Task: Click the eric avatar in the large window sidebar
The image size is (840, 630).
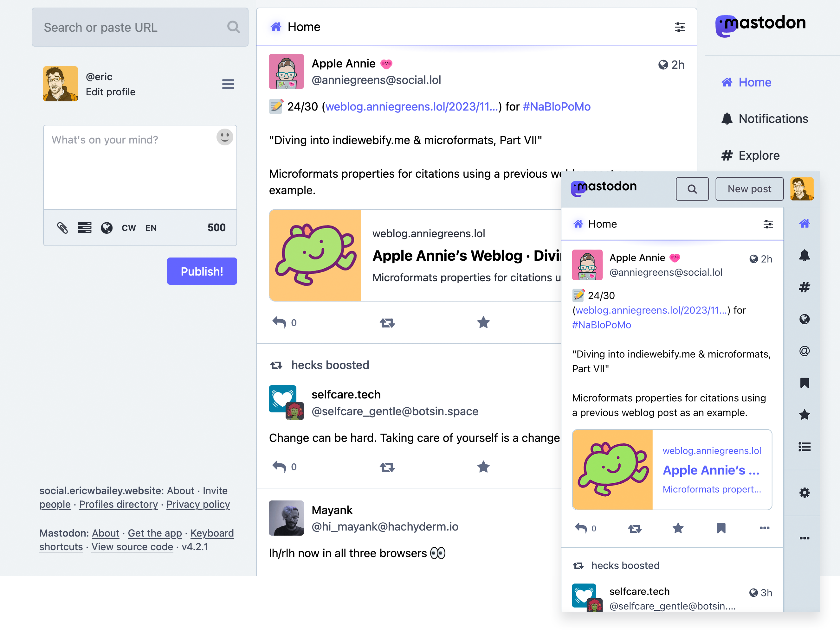Action: pyautogui.click(x=60, y=84)
